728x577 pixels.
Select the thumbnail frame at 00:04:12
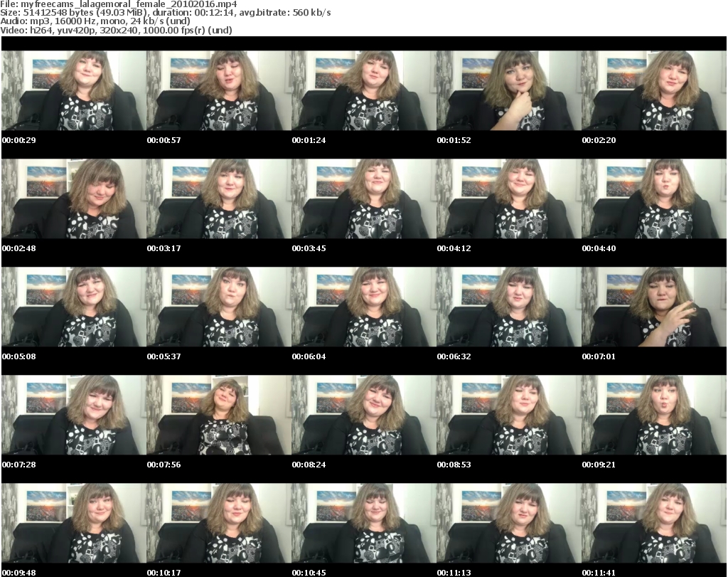coord(508,198)
